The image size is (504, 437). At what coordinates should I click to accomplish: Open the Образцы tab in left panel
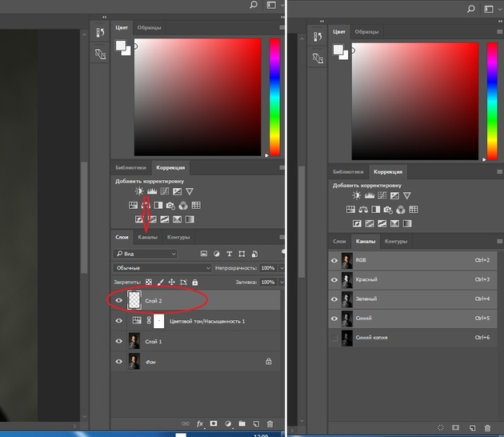coord(149,28)
